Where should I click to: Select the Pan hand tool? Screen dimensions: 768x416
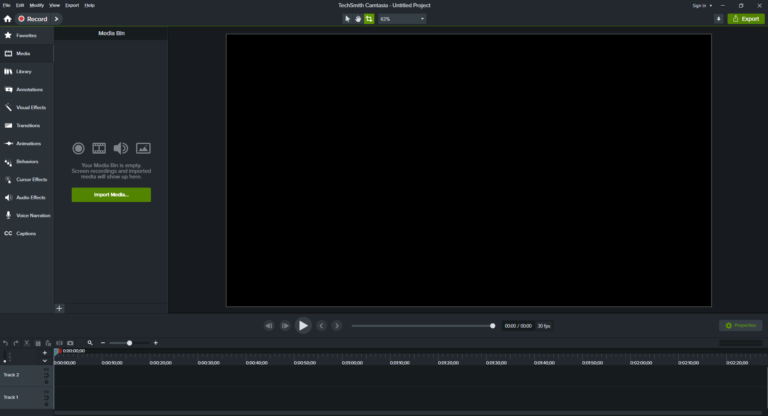coord(358,19)
